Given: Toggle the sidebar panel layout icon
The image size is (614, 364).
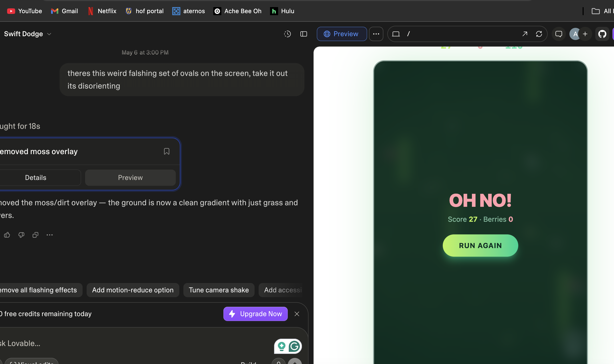Looking at the screenshot, I should (x=303, y=34).
